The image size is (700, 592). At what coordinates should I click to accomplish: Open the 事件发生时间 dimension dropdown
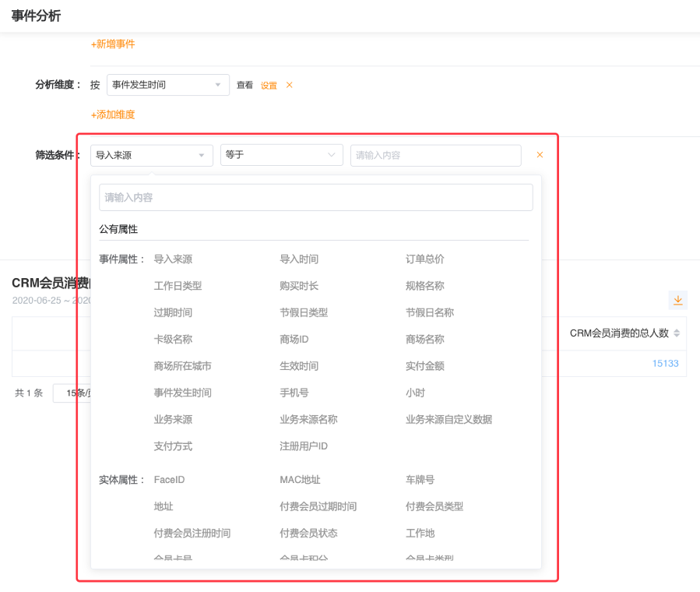pyautogui.click(x=167, y=85)
